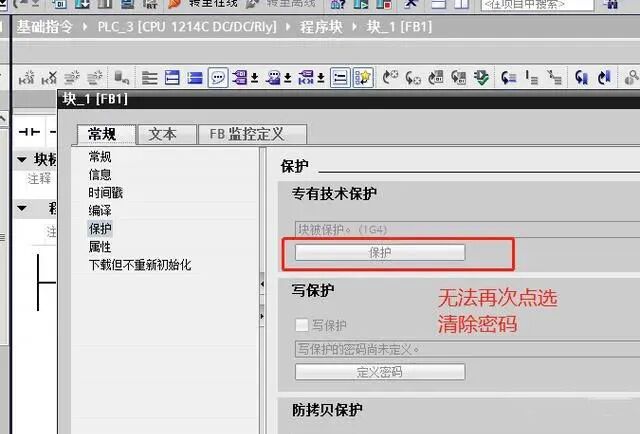
Task: Click the diagonal line with lines icon
Action: [x=555, y=77]
